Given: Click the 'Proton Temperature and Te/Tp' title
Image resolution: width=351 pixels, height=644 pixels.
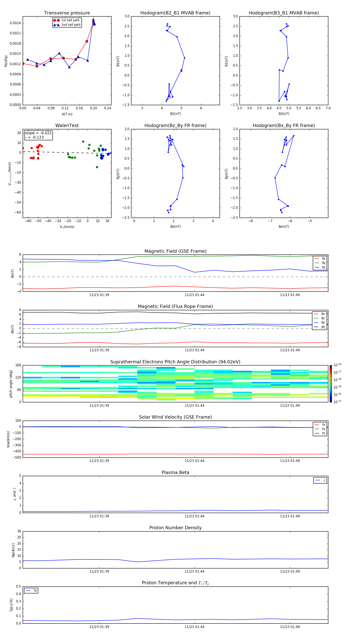Looking at the screenshot, I should tap(175, 583).
